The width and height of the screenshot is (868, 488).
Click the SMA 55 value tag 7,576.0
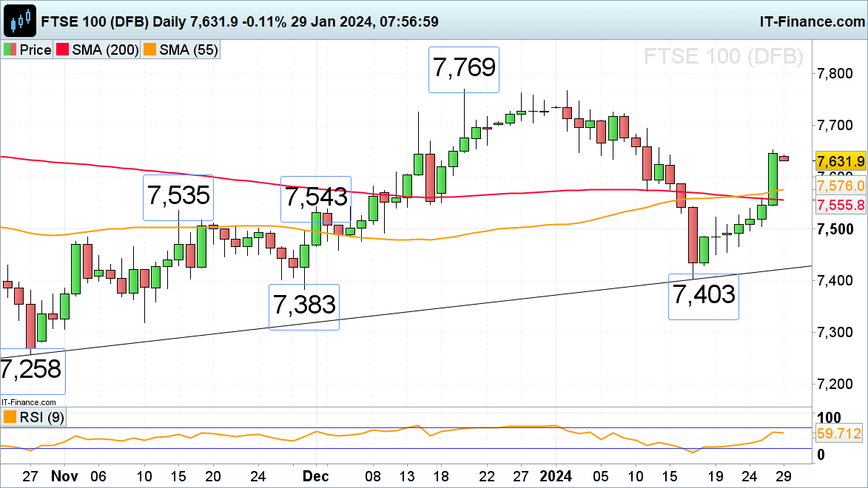[x=841, y=186]
